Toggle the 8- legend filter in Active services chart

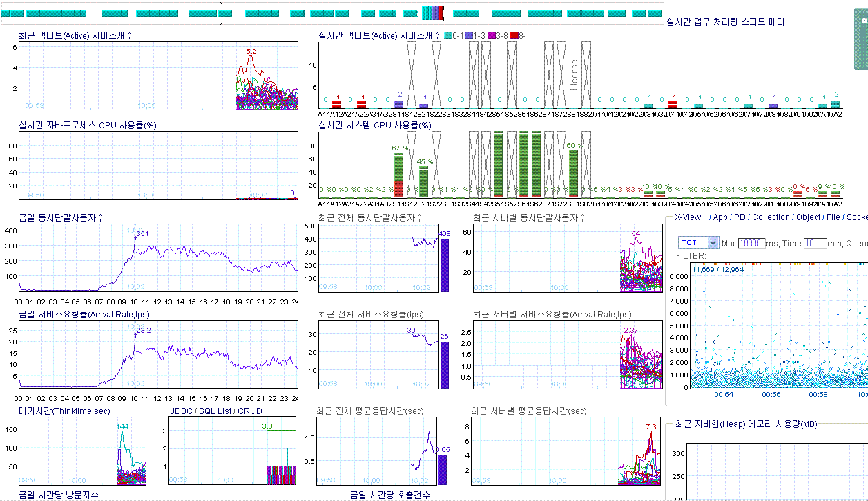click(519, 35)
